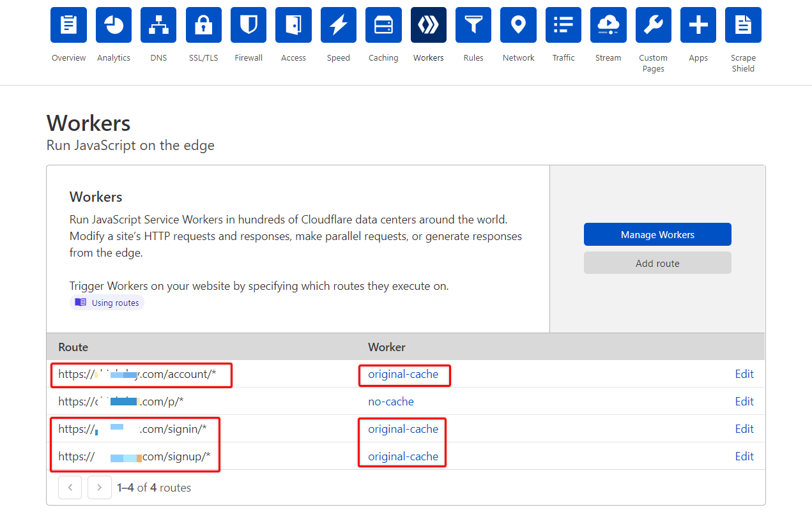Open the no-cache worker link
Viewport: 812px width, 512px height.
click(x=391, y=402)
